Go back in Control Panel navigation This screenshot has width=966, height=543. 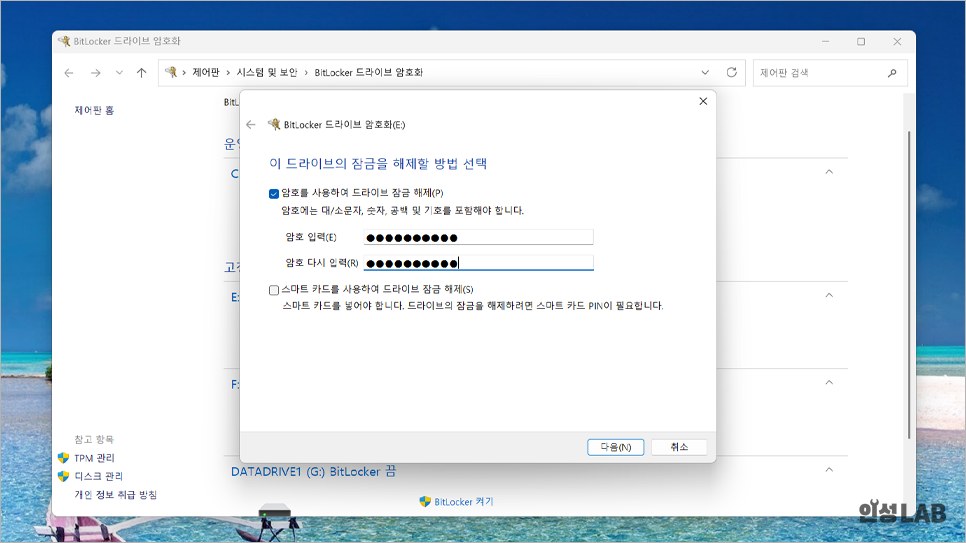point(69,73)
